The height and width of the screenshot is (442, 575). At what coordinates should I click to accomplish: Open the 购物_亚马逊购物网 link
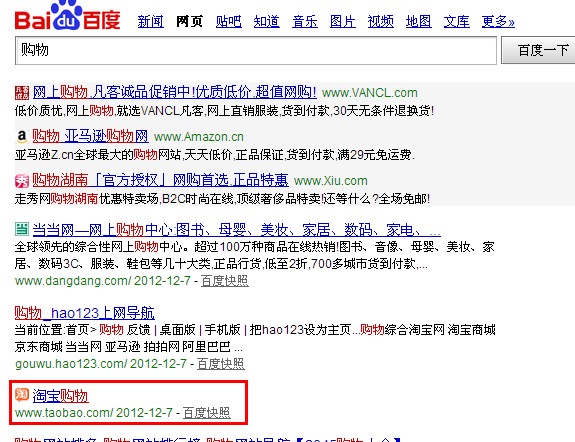tap(90, 136)
